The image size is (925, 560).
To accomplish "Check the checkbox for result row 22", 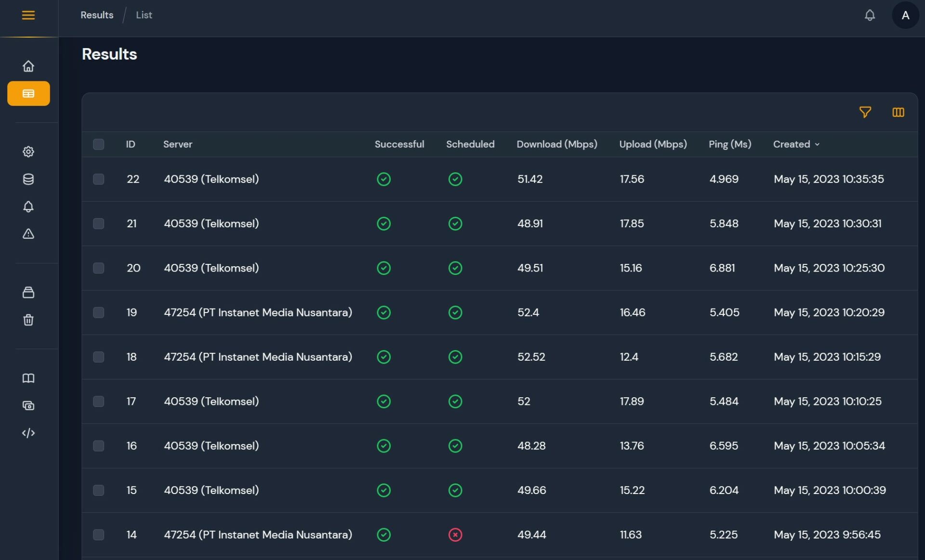I will coord(99,179).
